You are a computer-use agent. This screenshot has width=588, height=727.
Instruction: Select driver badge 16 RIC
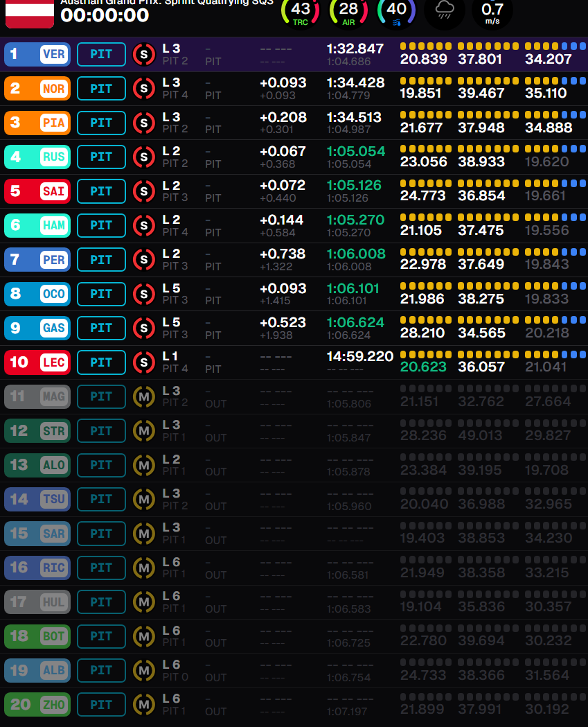[x=37, y=568]
